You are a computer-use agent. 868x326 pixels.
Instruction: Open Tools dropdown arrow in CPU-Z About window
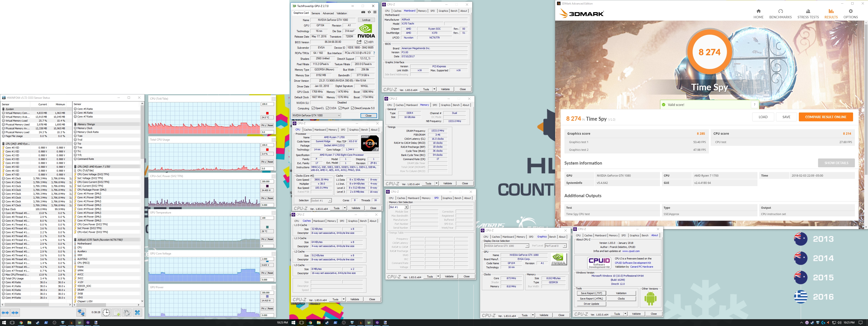tap(625, 314)
